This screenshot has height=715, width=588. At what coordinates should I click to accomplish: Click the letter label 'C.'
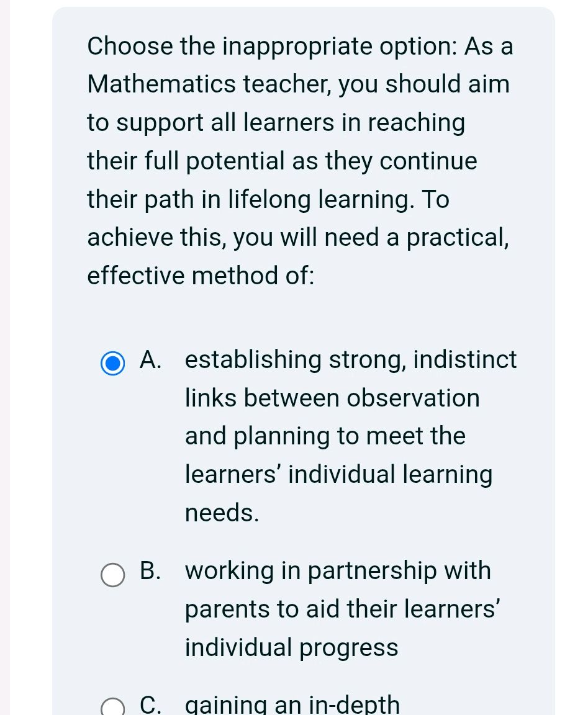[x=150, y=704]
